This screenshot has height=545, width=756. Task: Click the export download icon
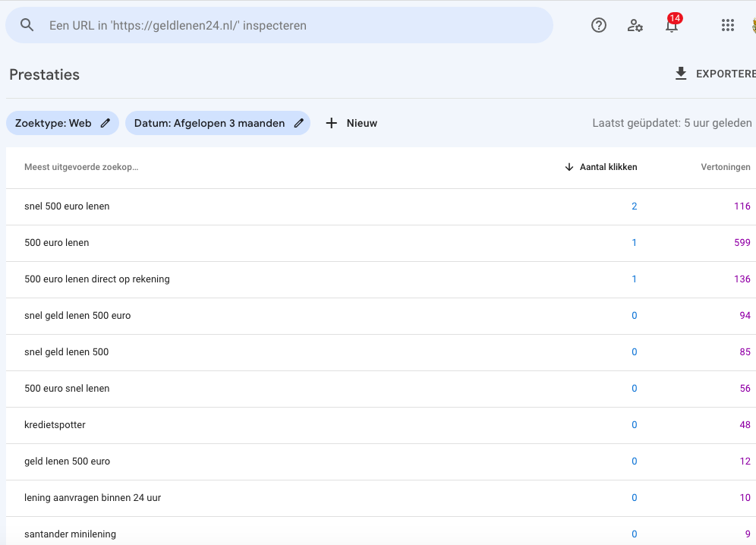pos(681,74)
